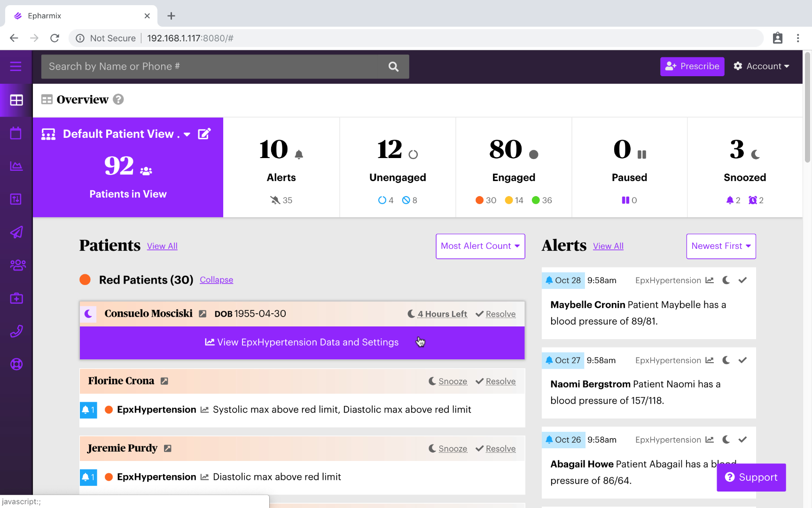Open chart icon on Oct 28 alert
The width and height of the screenshot is (812, 508).
(710, 280)
